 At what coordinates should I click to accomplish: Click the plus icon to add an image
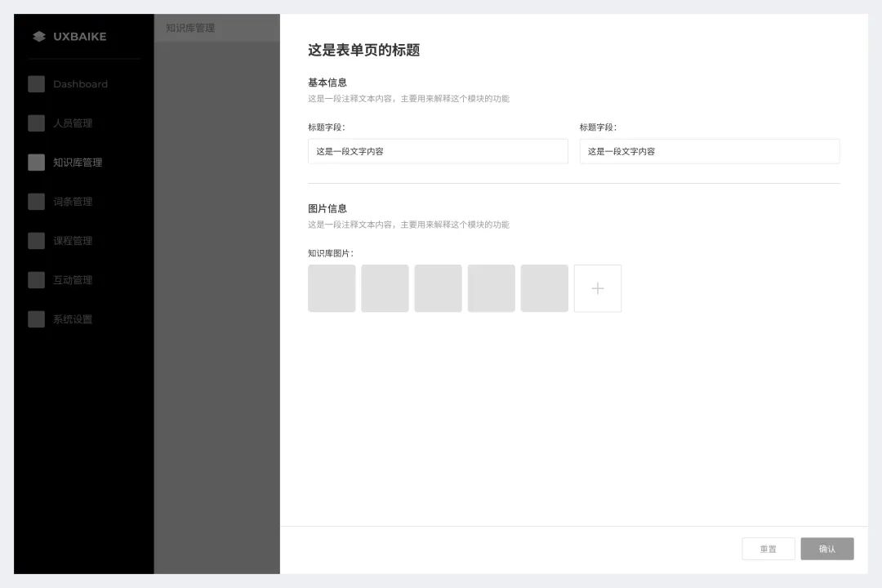pyautogui.click(x=597, y=287)
